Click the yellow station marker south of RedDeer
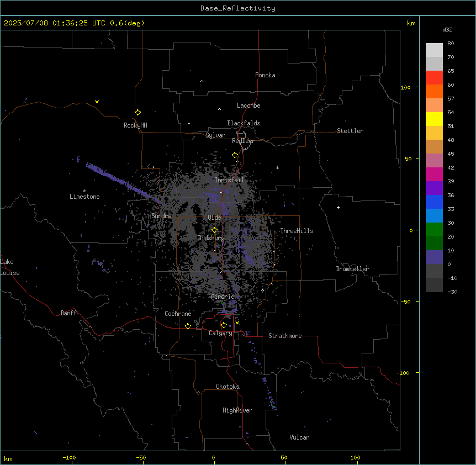The width and height of the screenshot is (476, 465). (x=235, y=155)
